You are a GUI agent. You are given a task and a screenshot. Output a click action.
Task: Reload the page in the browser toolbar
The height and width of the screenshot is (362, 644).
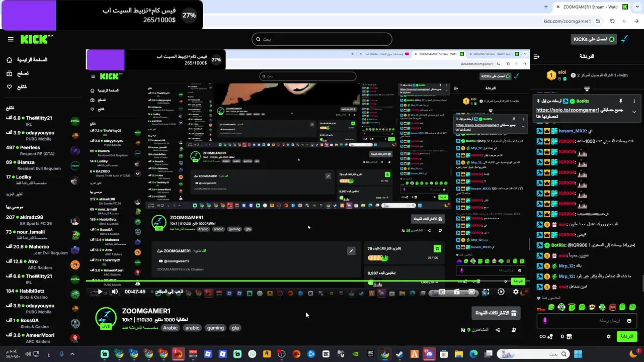pyautogui.click(x=612, y=21)
